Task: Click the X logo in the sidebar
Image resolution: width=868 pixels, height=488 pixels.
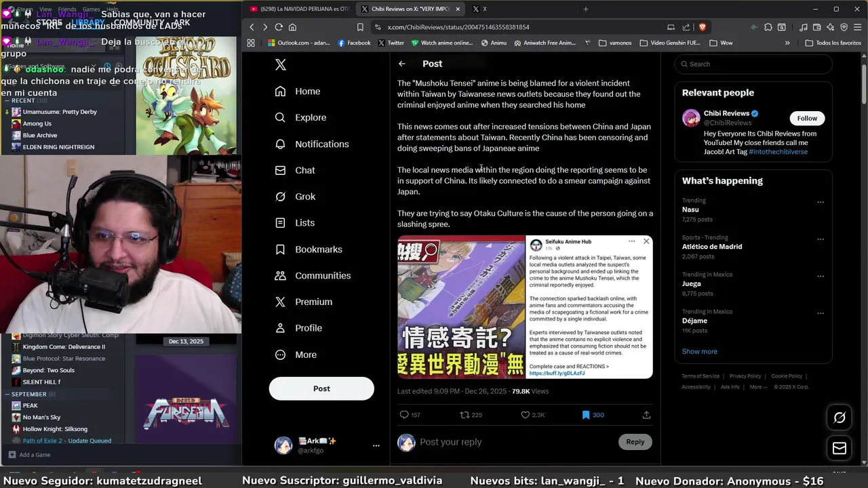Action: (x=281, y=65)
